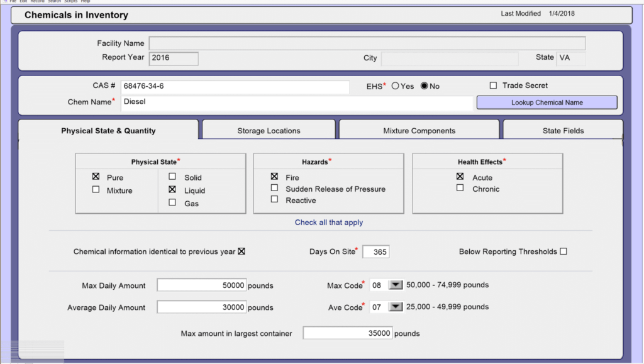Screen dimensions: 644x364
Task: Click the Max Daily Amount field 50000
Action: [x=202, y=285]
